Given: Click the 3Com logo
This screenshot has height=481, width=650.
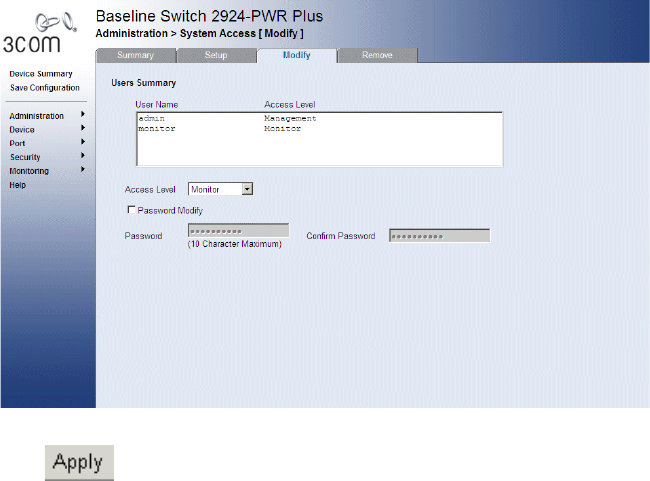Looking at the screenshot, I should point(39,33).
